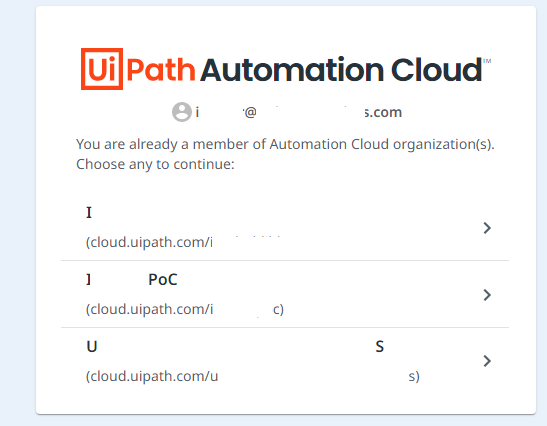Viewport: 547px width, 426px height.
Task: Open the third organization chevron starting with U
Action: (487, 361)
